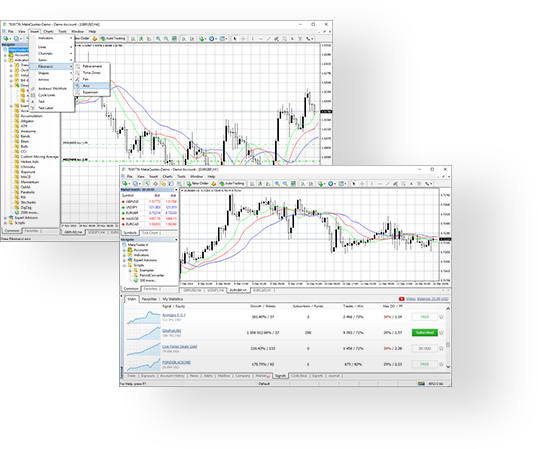Toggle AutoTrading in the back GBPUSD window
This screenshot has height=449, width=538.
[113, 39]
